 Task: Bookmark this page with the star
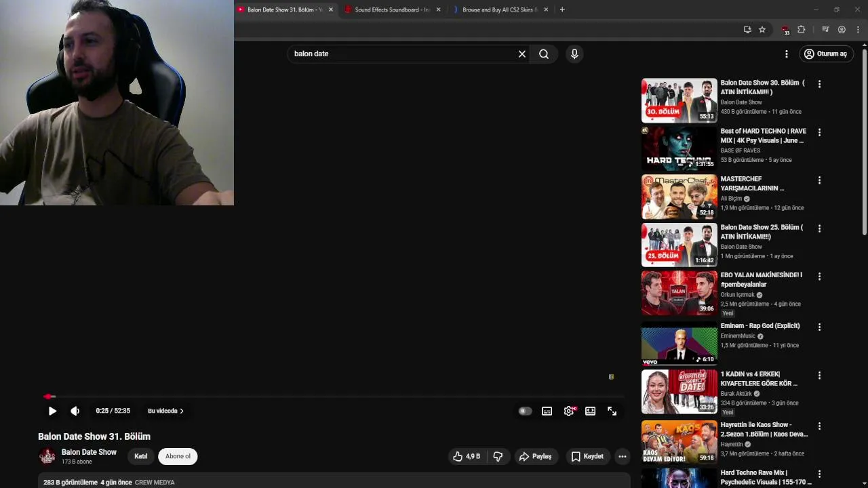(x=762, y=30)
